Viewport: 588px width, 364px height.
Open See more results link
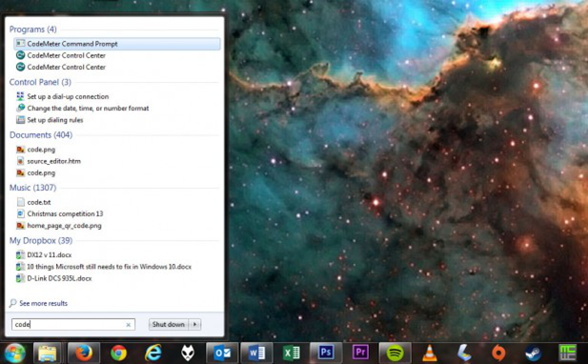43,303
